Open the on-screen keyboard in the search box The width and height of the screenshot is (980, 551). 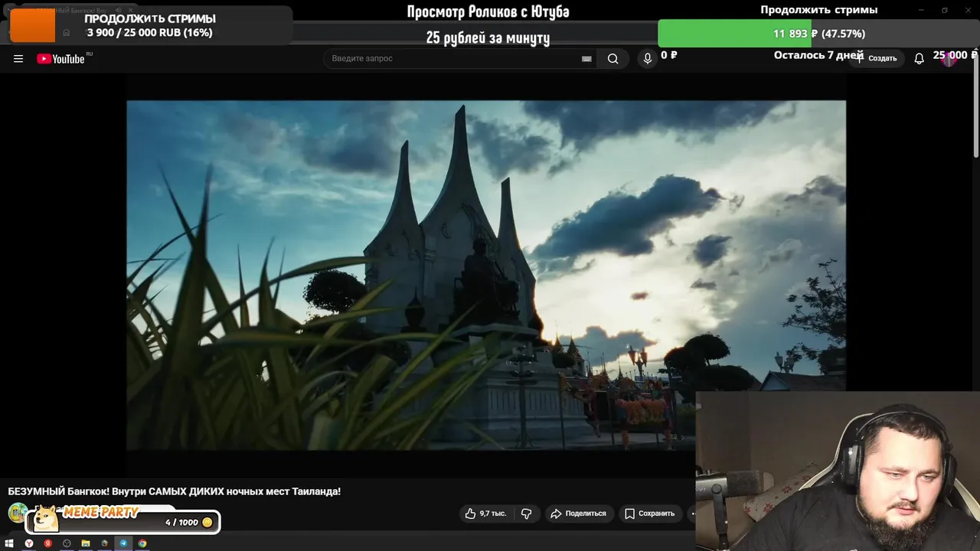(x=586, y=59)
